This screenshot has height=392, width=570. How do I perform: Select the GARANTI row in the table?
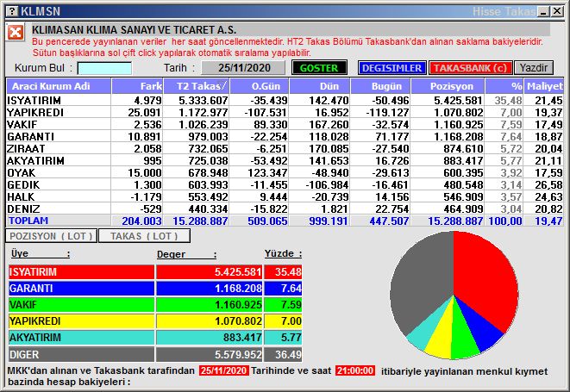point(285,137)
